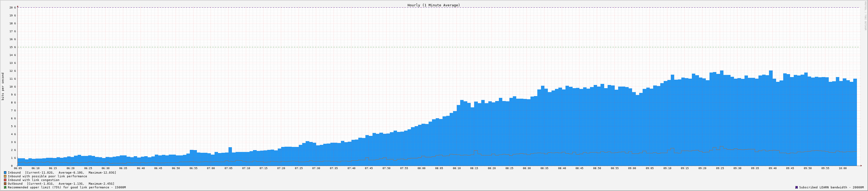
Task: Click 'Inbound with possible poor link performance' text
Action: tap(47, 176)
